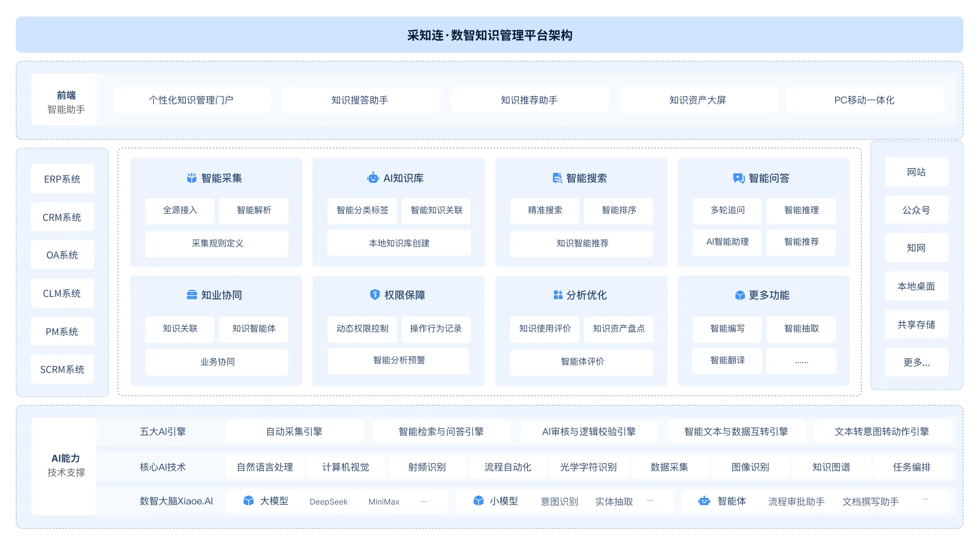Screen dimensions: 980x543
Task: Click the 大模型 cube icon
Action: tap(249, 501)
